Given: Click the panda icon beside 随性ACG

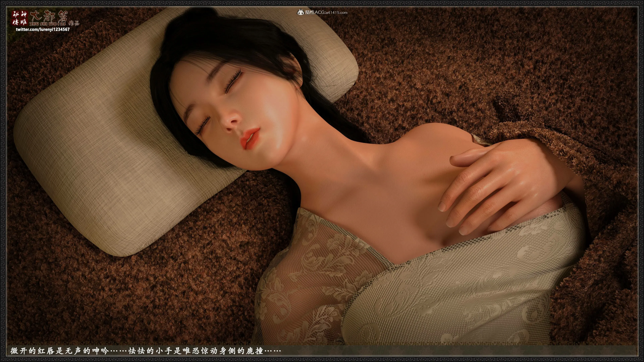Looking at the screenshot, I should pyautogui.click(x=301, y=12).
